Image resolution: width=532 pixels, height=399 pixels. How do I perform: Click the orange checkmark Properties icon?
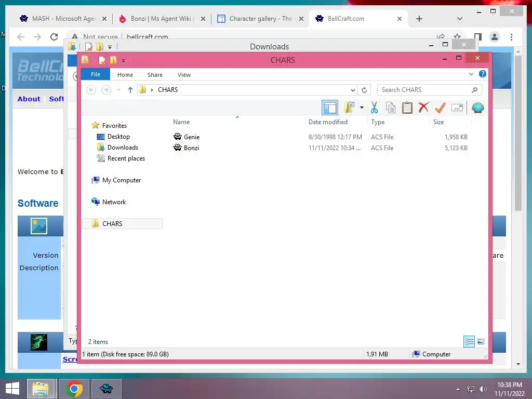(440, 108)
